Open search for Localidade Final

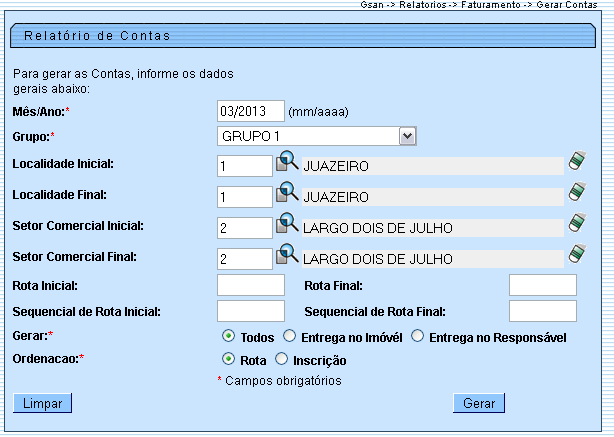(x=287, y=191)
